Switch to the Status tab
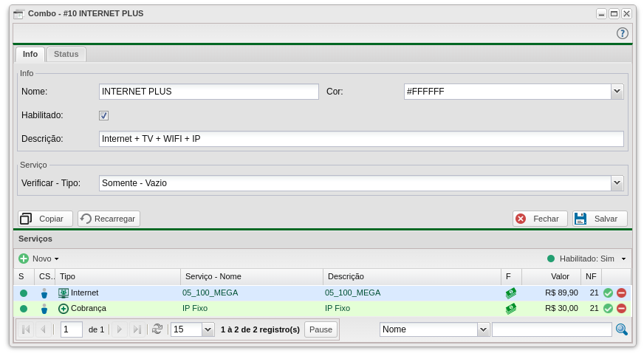Screen dimensions: 644x359 (x=66, y=55)
